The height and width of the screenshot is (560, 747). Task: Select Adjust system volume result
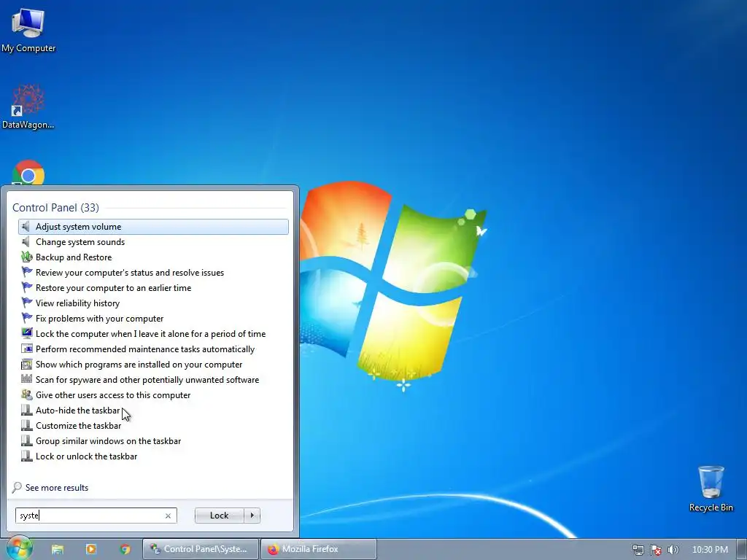pos(153,227)
